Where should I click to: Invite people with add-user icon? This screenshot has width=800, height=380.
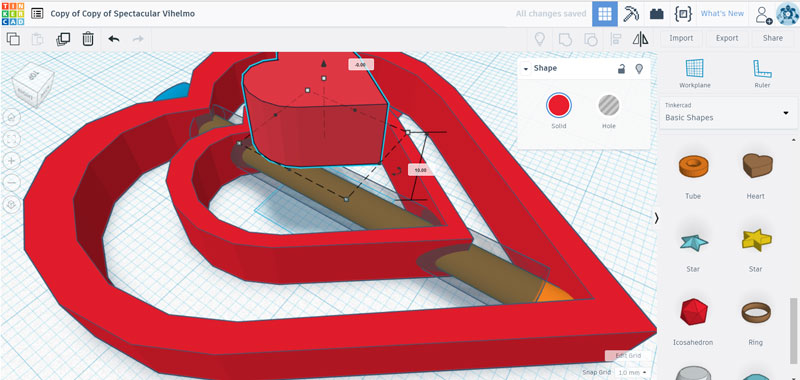point(764,14)
